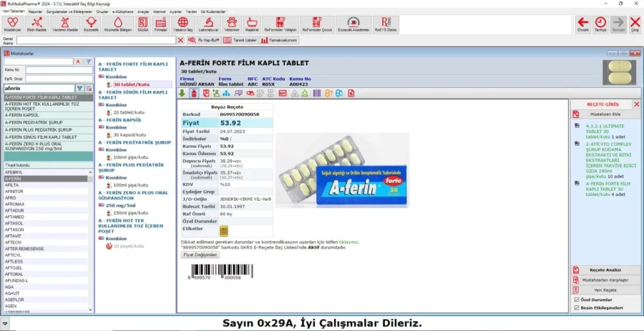This screenshot has width=644, height=331.
Task: Open the Kozmetik database
Action: pyautogui.click(x=91, y=24)
